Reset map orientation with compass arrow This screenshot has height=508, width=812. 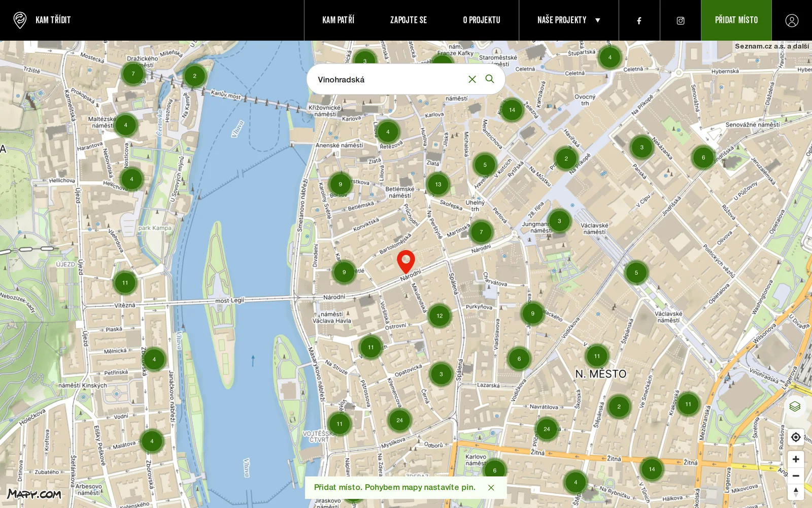(796, 492)
